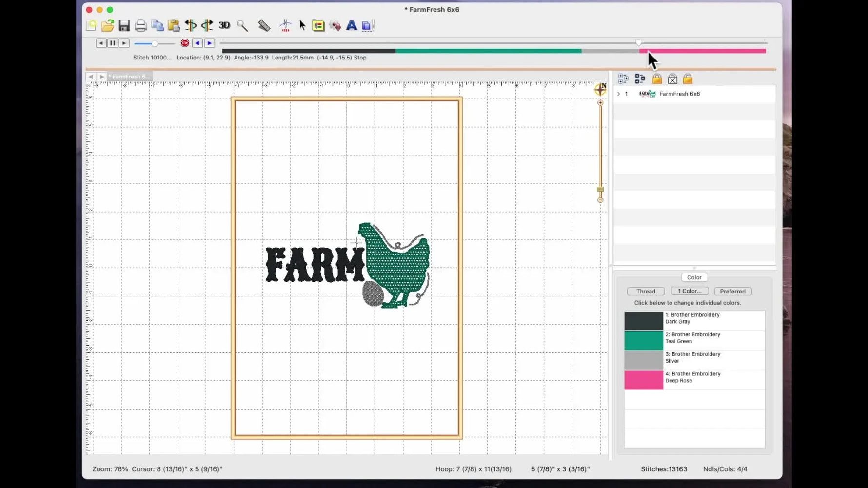Click the Open file folder icon
868x488 pixels.
pos(108,26)
